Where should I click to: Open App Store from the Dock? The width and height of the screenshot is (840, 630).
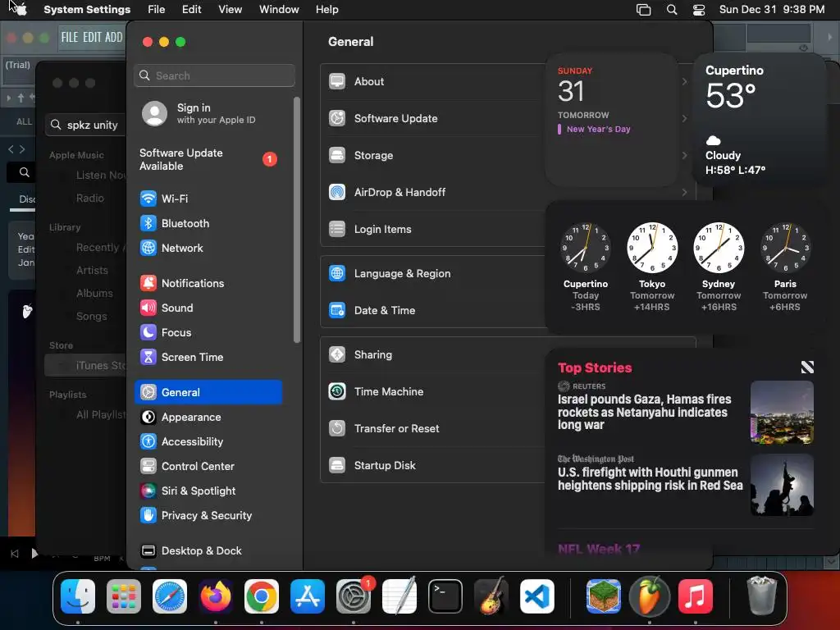tap(308, 596)
